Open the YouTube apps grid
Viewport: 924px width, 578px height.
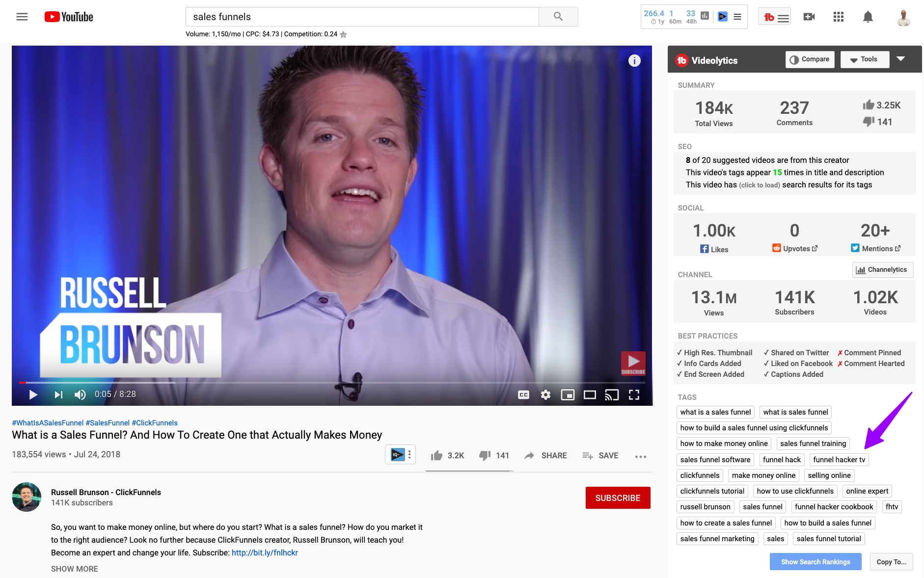coord(838,17)
